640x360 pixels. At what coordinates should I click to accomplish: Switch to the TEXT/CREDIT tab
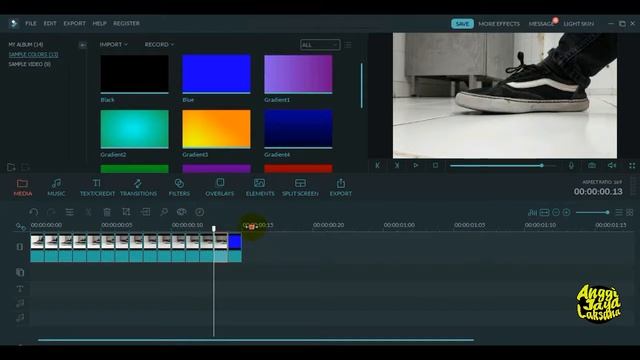point(97,187)
